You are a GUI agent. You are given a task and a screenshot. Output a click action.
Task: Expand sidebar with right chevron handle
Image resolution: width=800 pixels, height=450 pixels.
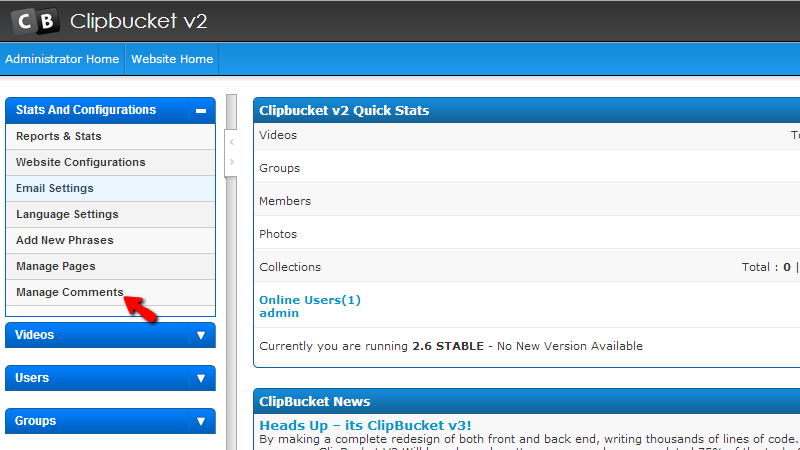(232, 162)
